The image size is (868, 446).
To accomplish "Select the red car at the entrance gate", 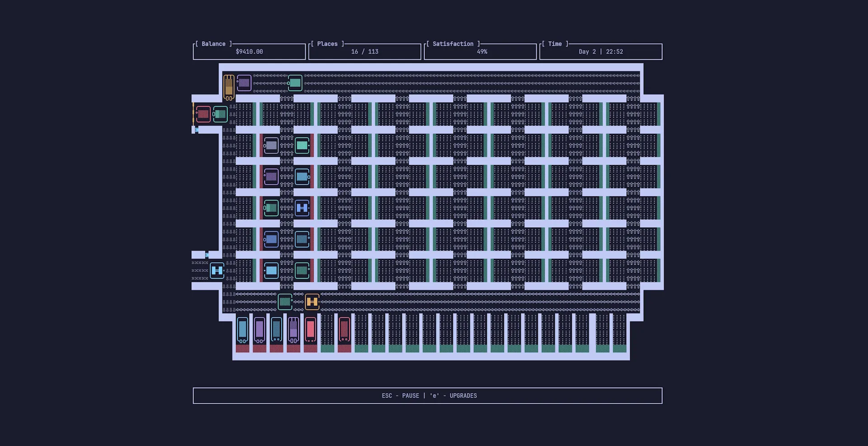I will [203, 114].
